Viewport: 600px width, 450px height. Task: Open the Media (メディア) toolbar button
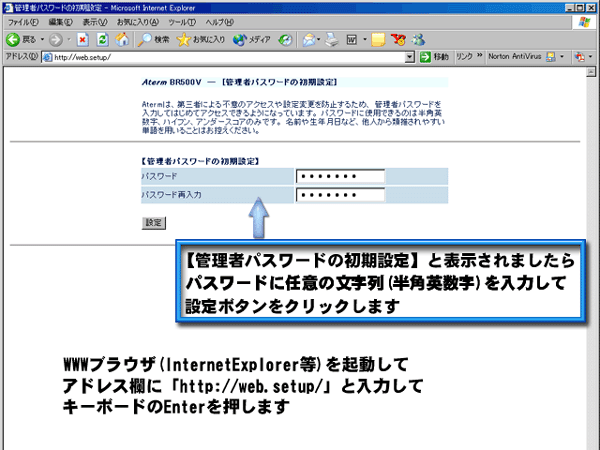pyautogui.click(x=252, y=39)
